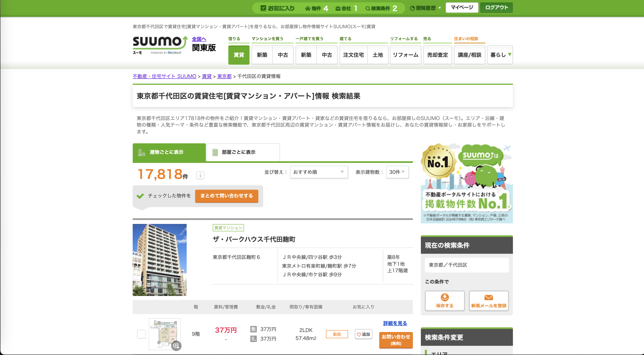Screen dimensions: 644x355
Task: Toggle 追加 to favorite this listing
Action: pos(364,334)
